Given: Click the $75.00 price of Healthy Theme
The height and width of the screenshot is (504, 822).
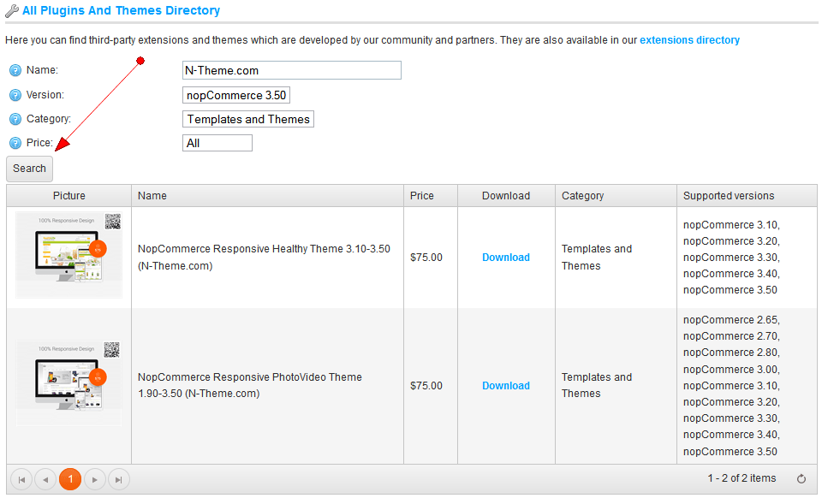Looking at the screenshot, I should [426, 258].
